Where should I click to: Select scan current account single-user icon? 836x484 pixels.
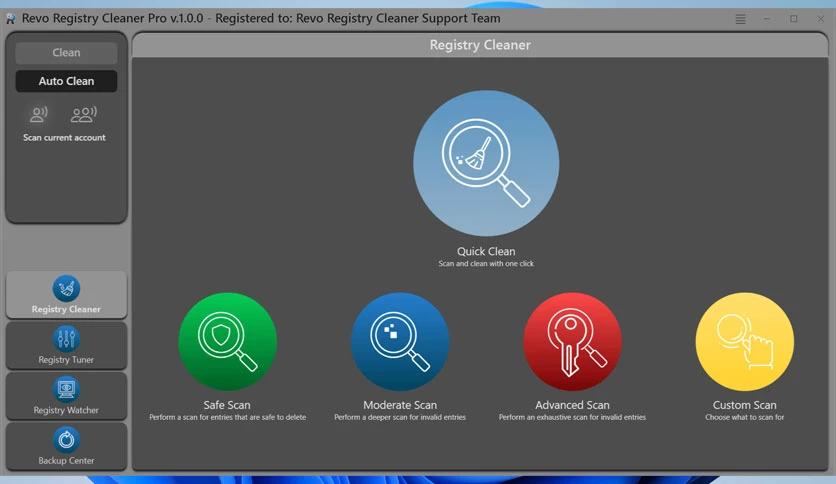coord(39,114)
